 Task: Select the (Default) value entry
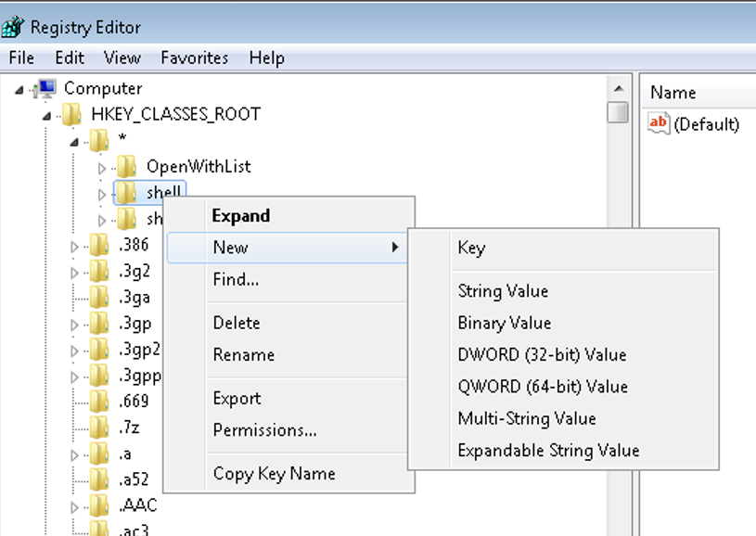tap(706, 124)
